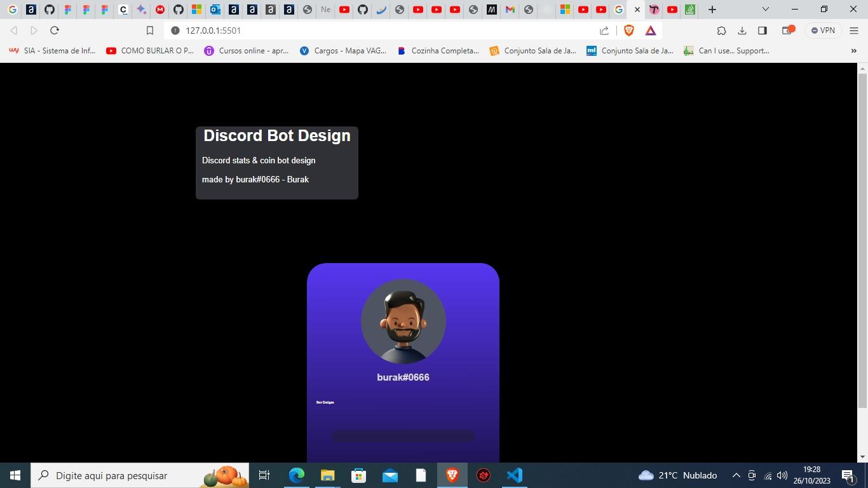
Task: Switch to the purple sparkle icon tab
Action: [x=142, y=10]
